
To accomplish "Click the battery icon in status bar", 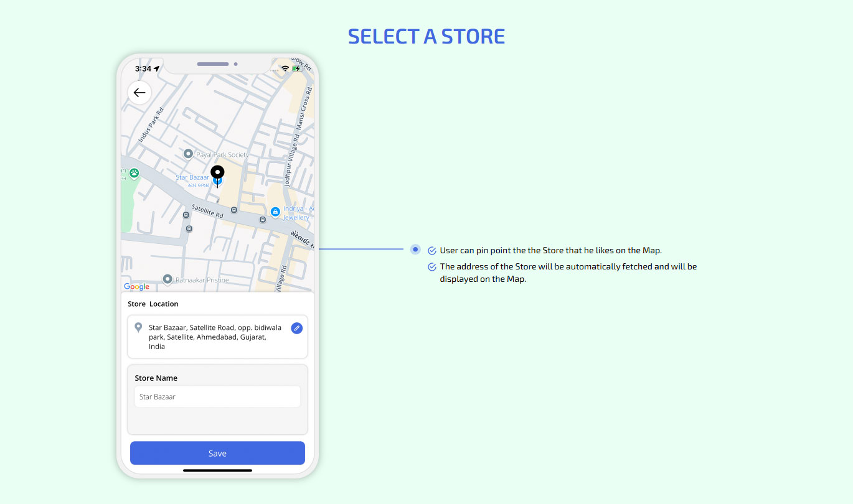I will 298,68.
